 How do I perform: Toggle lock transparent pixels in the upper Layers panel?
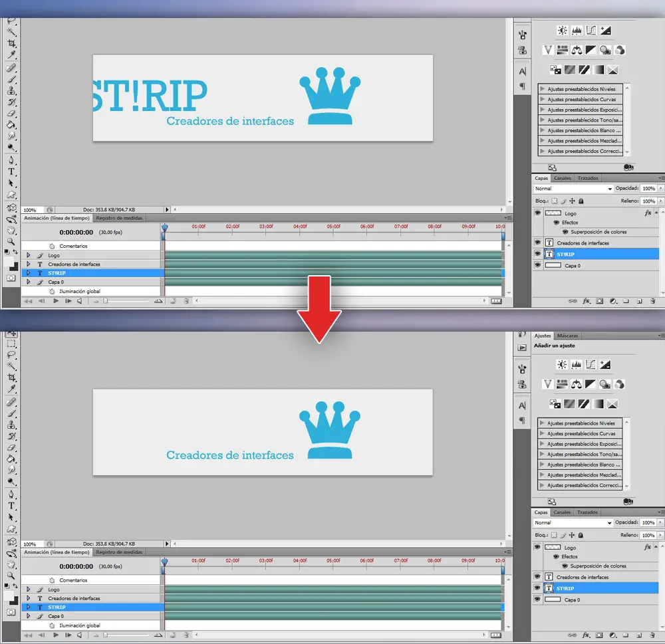point(555,201)
